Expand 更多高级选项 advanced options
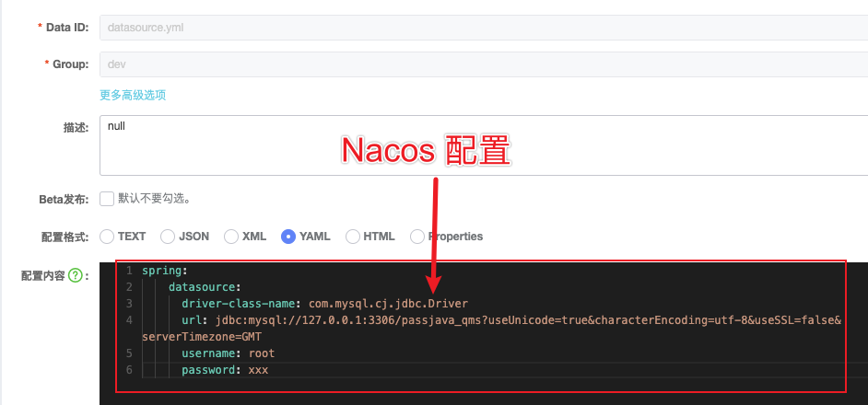This screenshot has width=868, height=405. (133, 95)
